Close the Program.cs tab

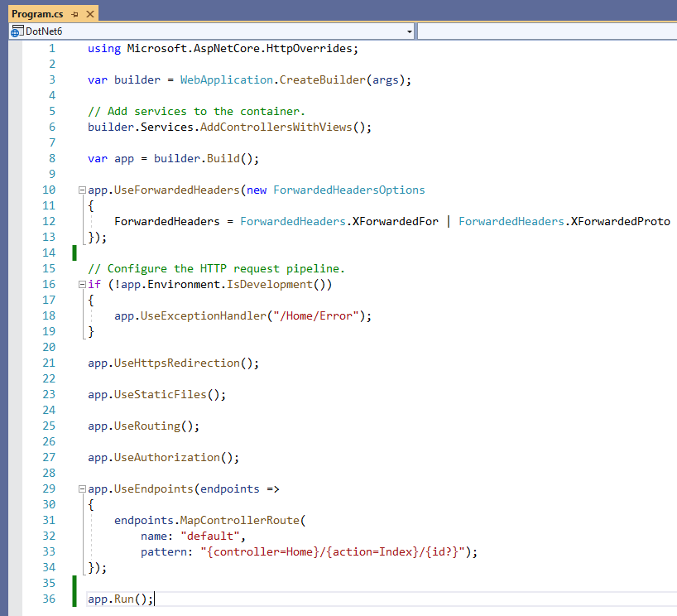point(90,14)
